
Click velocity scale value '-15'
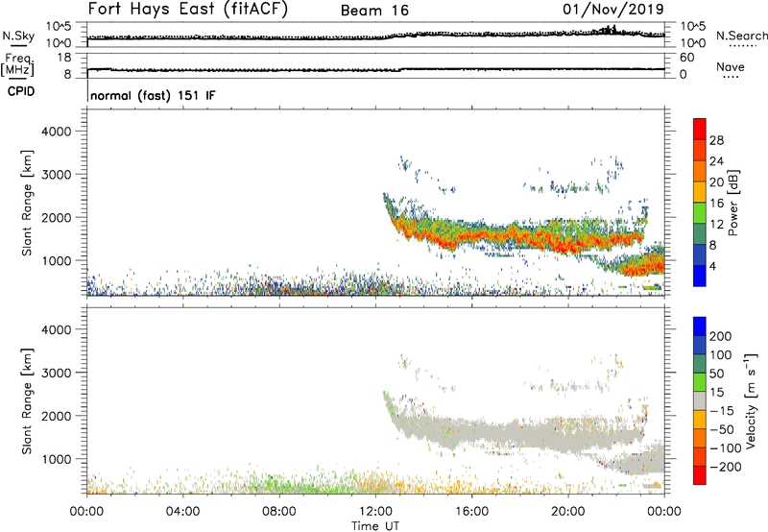click(722, 410)
